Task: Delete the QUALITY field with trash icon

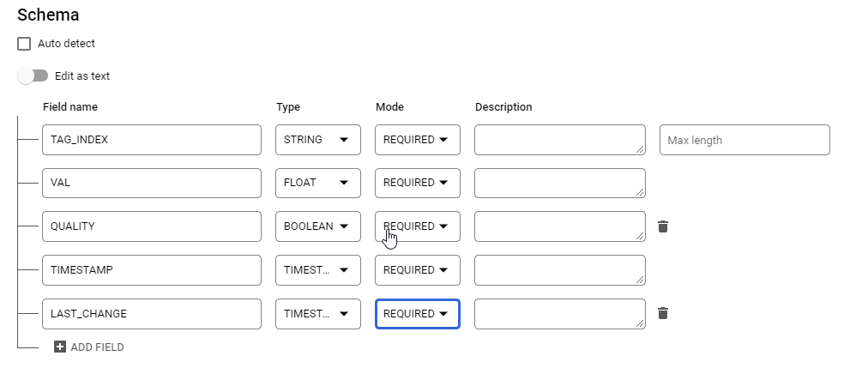Action: pos(662,226)
